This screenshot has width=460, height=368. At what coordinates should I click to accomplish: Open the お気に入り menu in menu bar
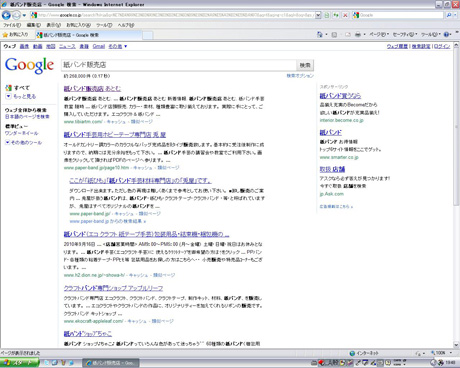coord(78,25)
